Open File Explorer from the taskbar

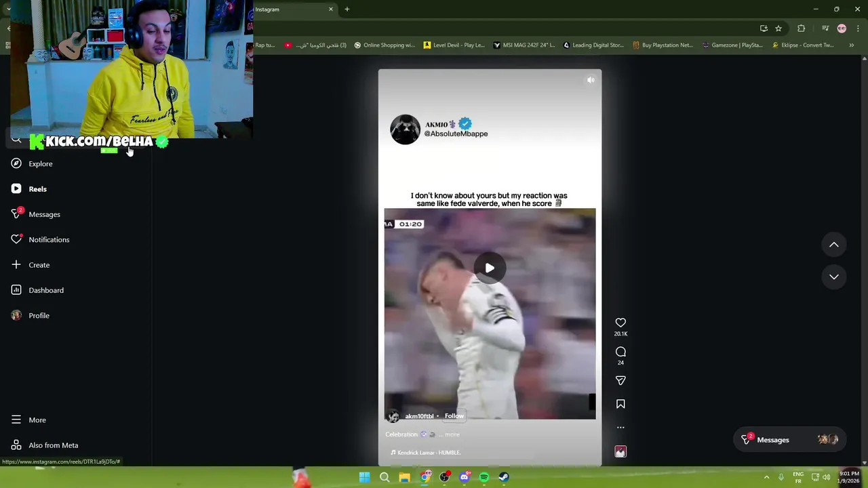pos(404,477)
